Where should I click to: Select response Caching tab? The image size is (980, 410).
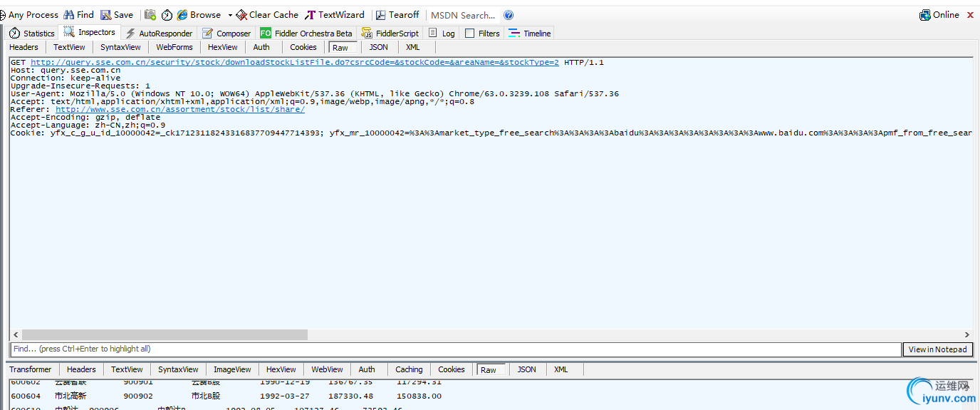click(409, 369)
